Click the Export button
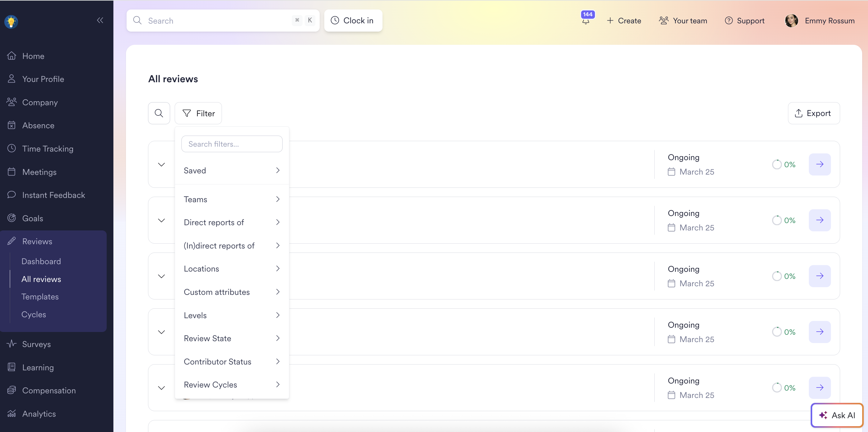868x432 pixels. 814,113
